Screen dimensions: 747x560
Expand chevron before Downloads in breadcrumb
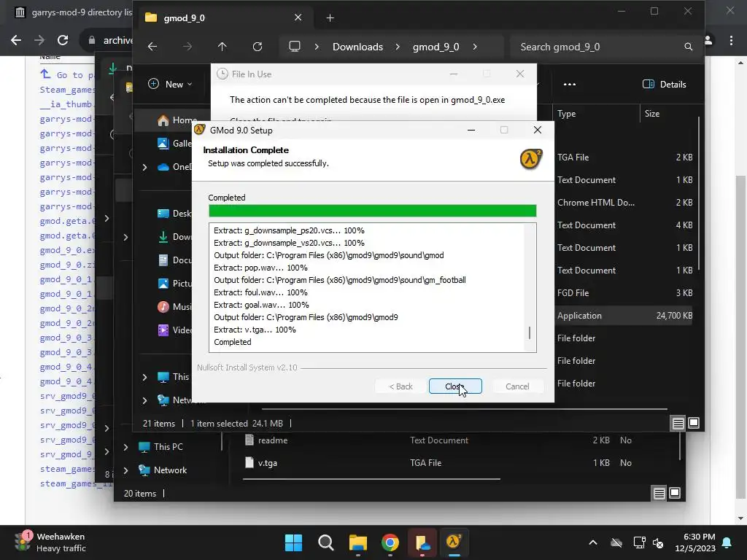(317, 47)
